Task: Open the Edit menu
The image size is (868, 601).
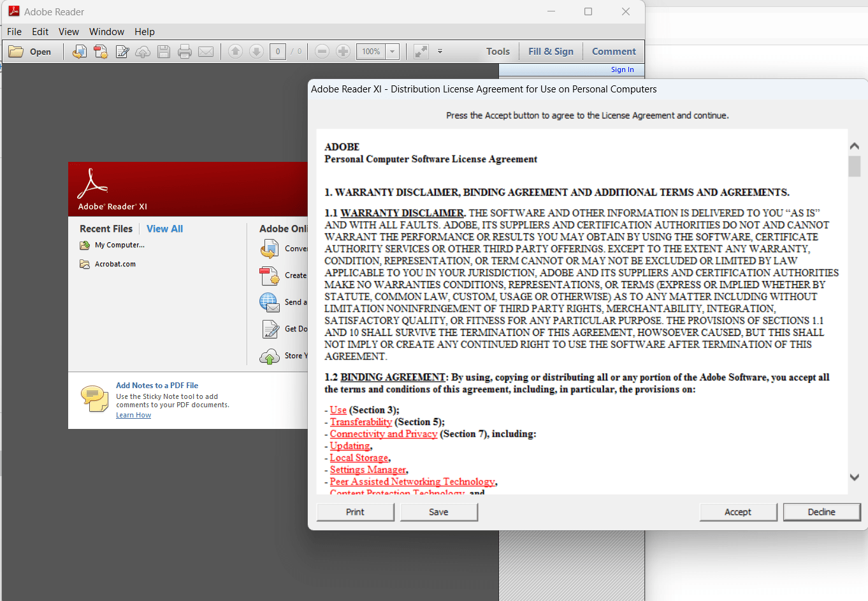Action: pyautogui.click(x=40, y=32)
